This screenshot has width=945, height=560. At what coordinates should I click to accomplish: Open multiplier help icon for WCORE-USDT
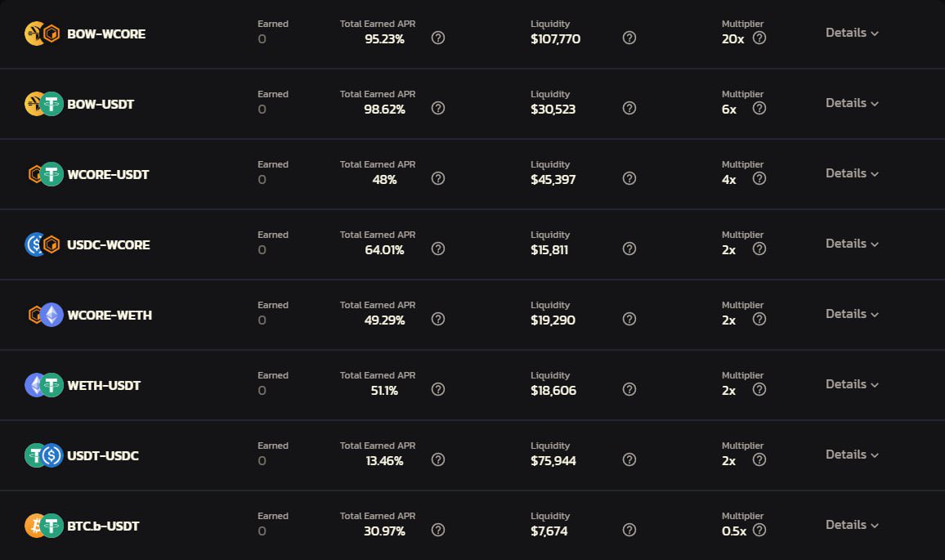click(759, 178)
